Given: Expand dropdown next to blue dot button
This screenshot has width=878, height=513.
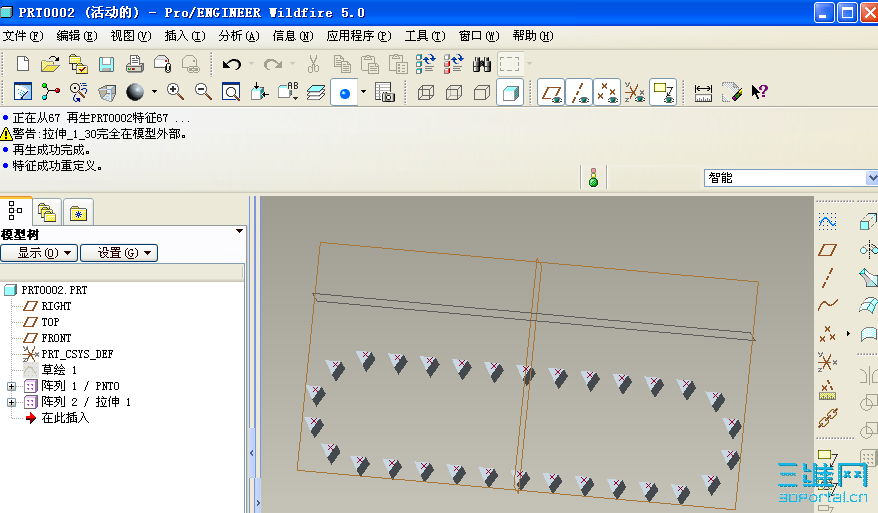Looking at the screenshot, I should [x=363, y=92].
